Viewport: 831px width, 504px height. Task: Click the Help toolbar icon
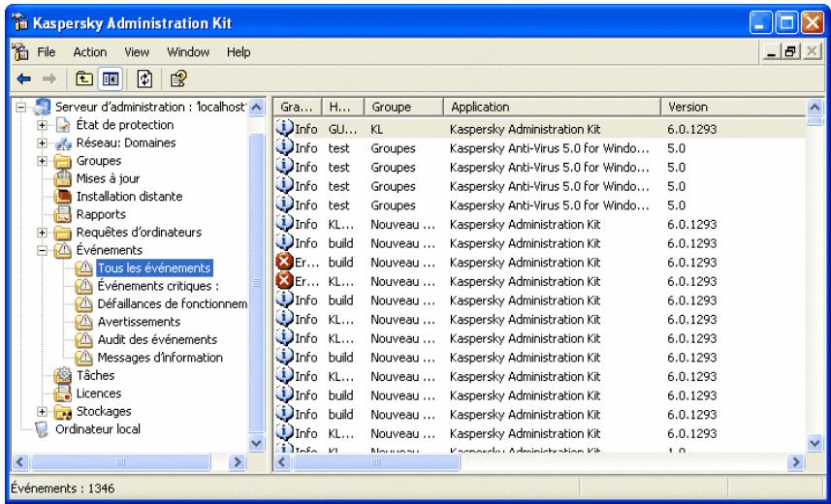[x=178, y=79]
